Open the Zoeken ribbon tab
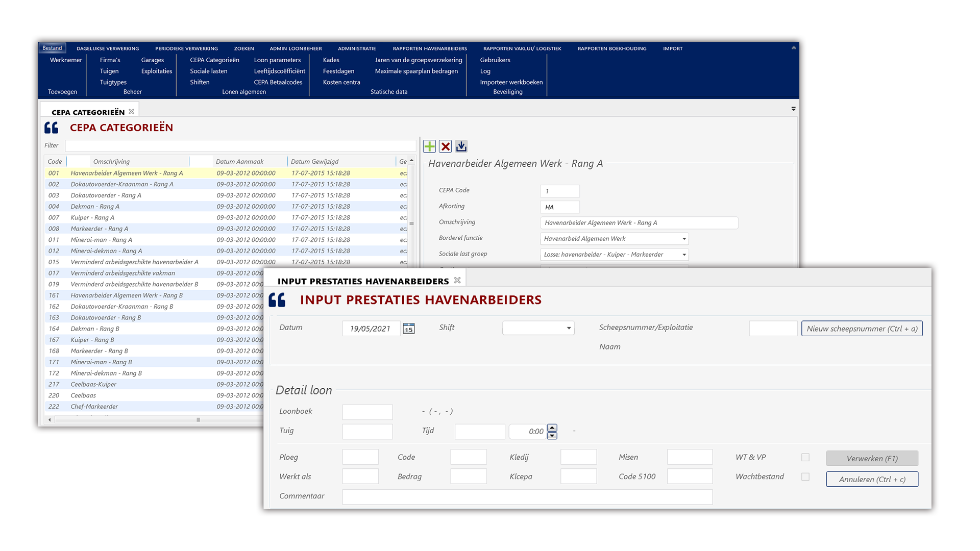Image resolution: width=980 pixels, height=551 pixels. pos(244,48)
